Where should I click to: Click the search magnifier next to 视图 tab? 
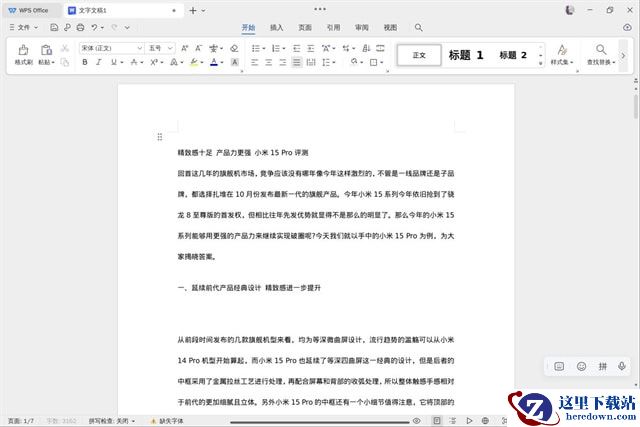click(418, 27)
